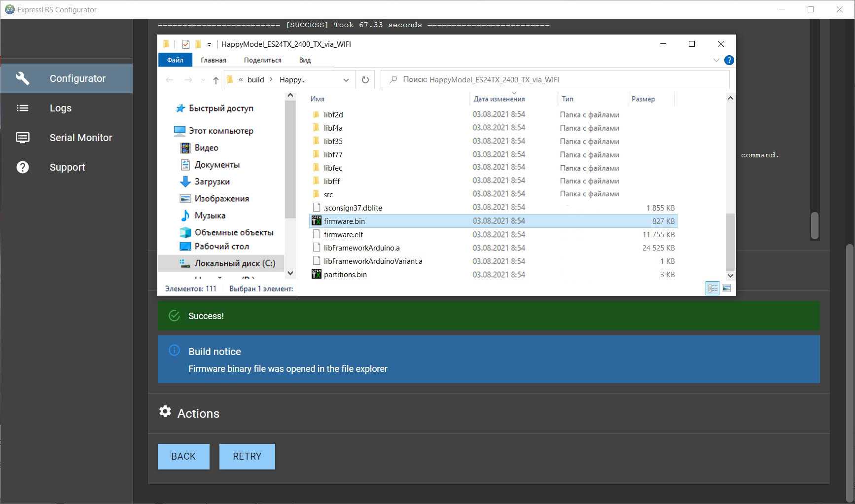This screenshot has height=504, width=855.
Task: Toggle the properties checkmark in quick access toolbar
Action: (186, 44)
